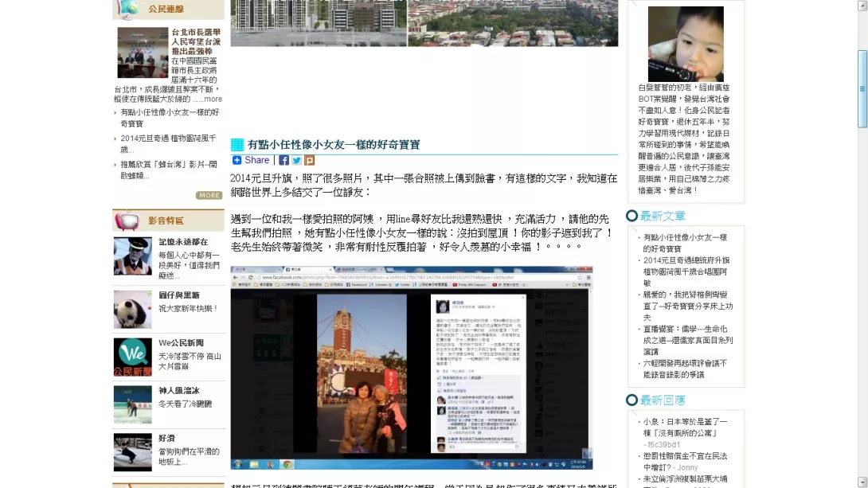Click the 公民連線 section header icon
The height and width of the screenshot is (488, 868).
pyautogui.click(x=127, y=9)
